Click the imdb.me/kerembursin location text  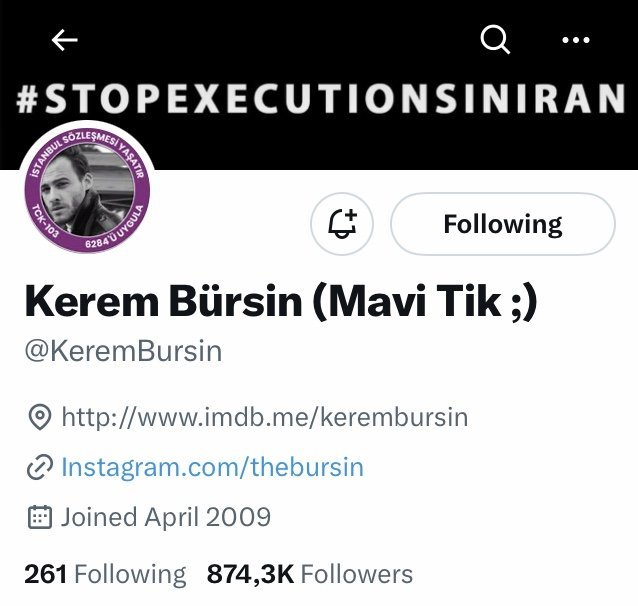(x=265, y=417)
